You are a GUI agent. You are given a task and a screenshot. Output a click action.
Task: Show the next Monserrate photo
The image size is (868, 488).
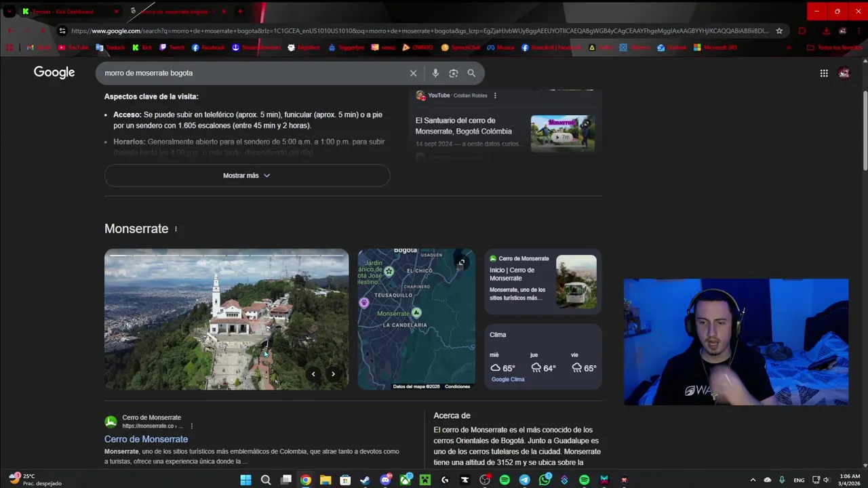point(333,374)
